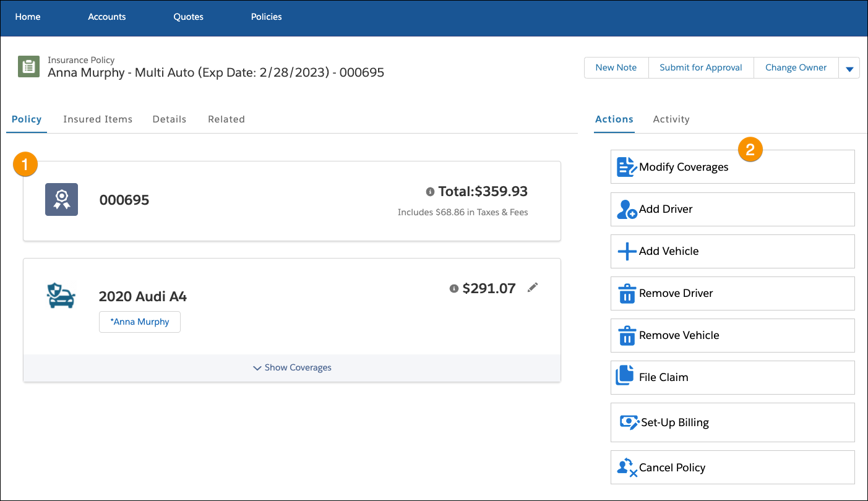Expand Show Coverages on the Audi card

291,367
